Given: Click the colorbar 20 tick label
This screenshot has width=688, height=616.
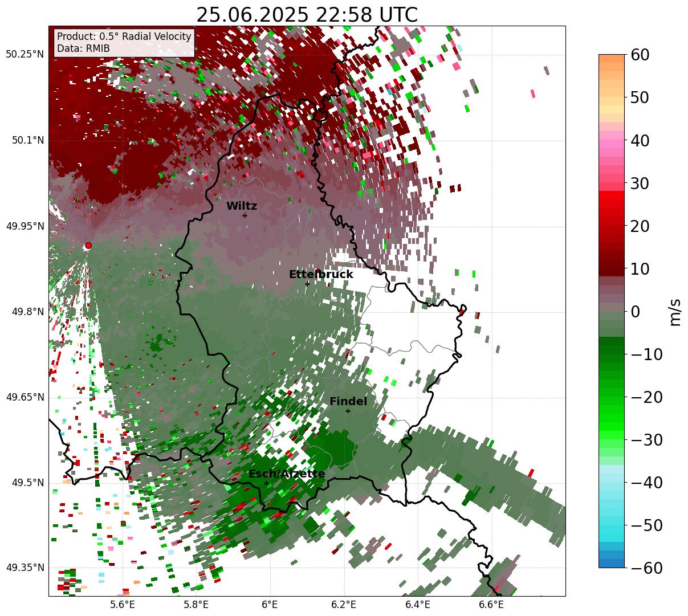Looking at the screenshot, I should 640,226.
